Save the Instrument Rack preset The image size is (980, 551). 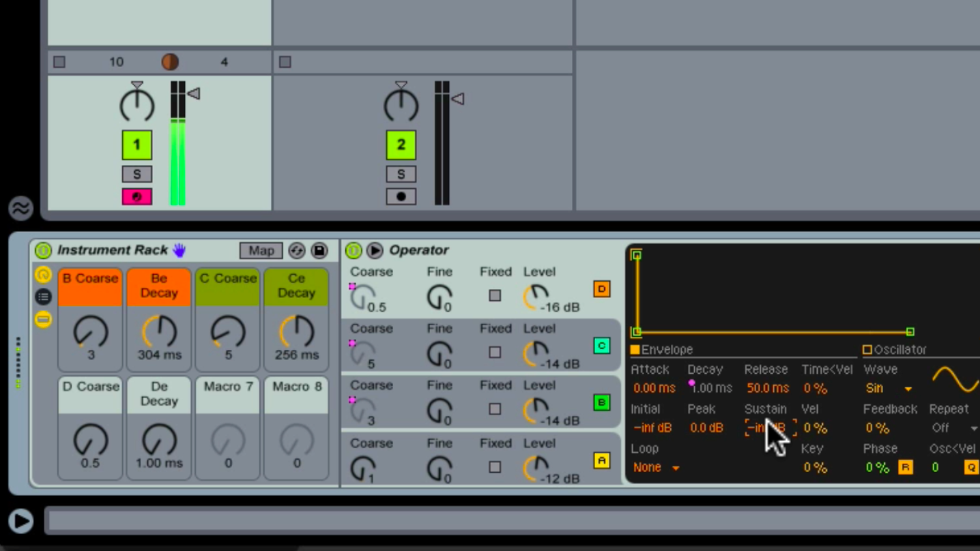(319, 250)
